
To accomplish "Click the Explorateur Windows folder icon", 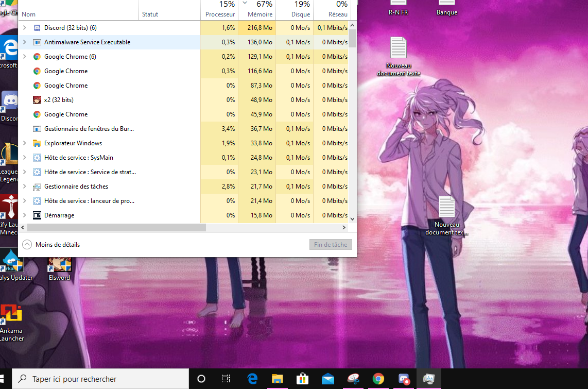I will [x=37, y=143].
